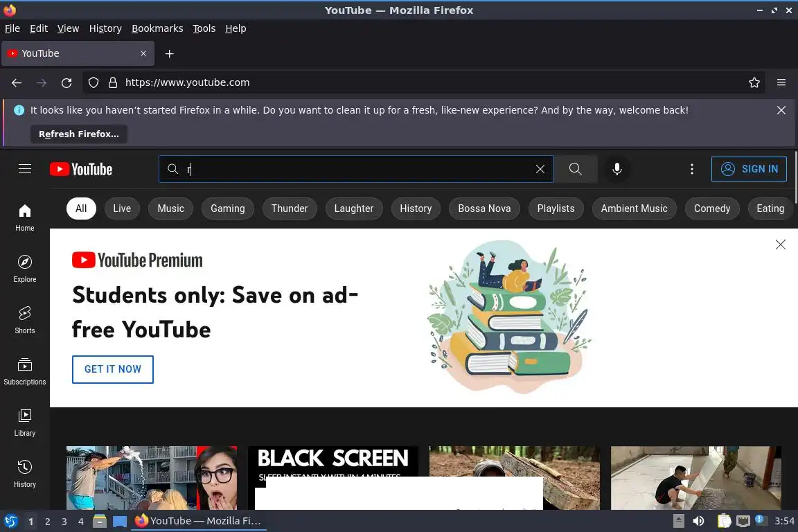Show site security lock information
The height and width of the screenshot is (532, 798).
[113, 82]
